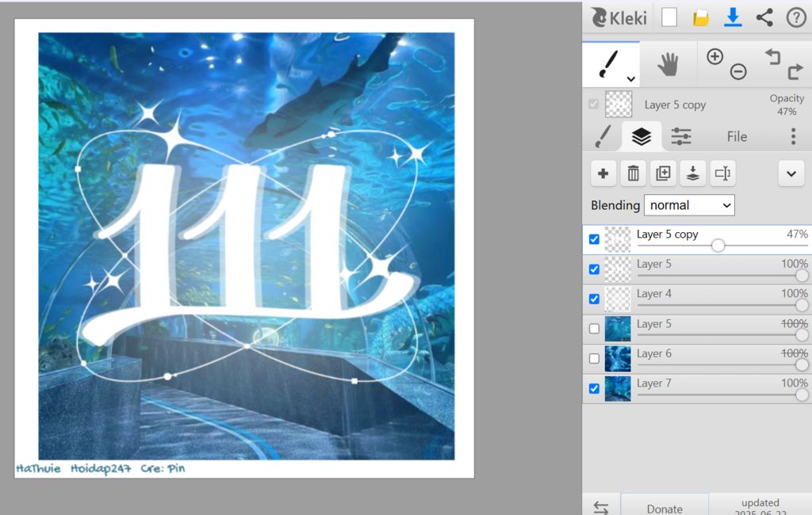
Task: Switch to the brush settings tab
Action: pos(603,136)
